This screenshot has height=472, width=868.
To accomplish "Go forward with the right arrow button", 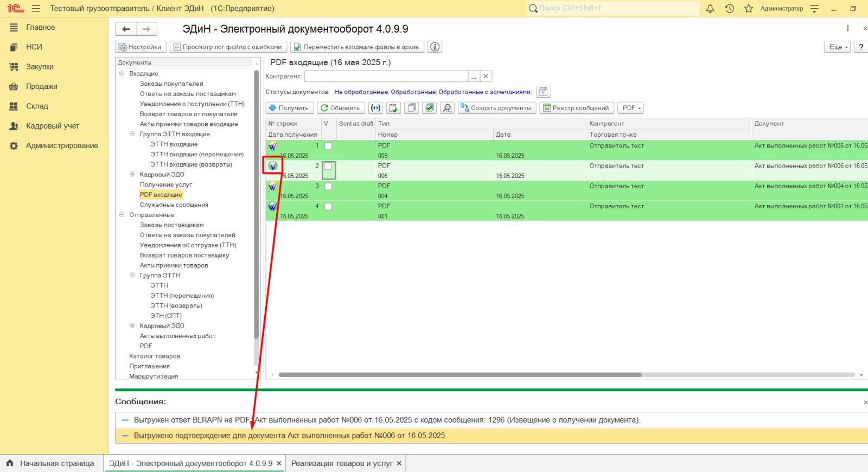I will [146, 29].
